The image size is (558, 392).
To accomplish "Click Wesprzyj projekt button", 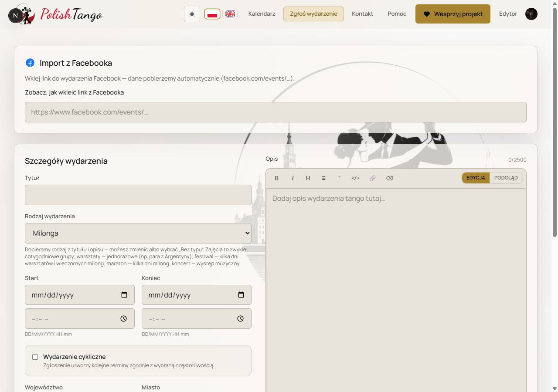I will tap(453, 14).
